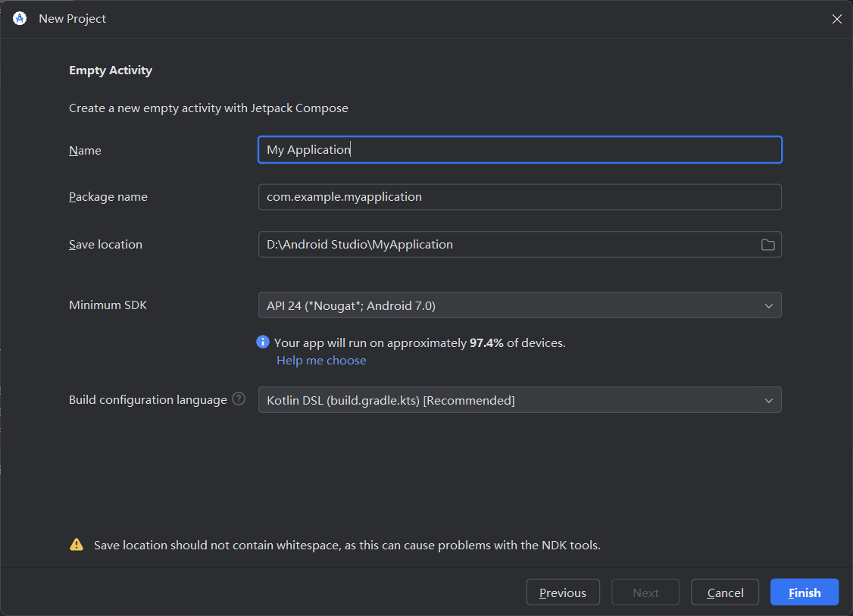Click into the Save location path field
The image size is (853, 616).
point(500,245)
